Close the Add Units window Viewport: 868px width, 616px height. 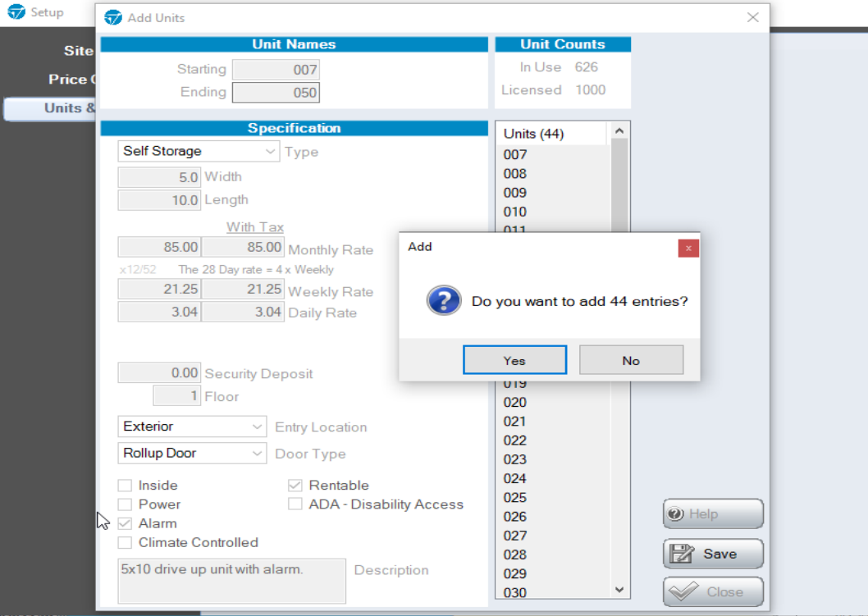(x=752, y=17)
